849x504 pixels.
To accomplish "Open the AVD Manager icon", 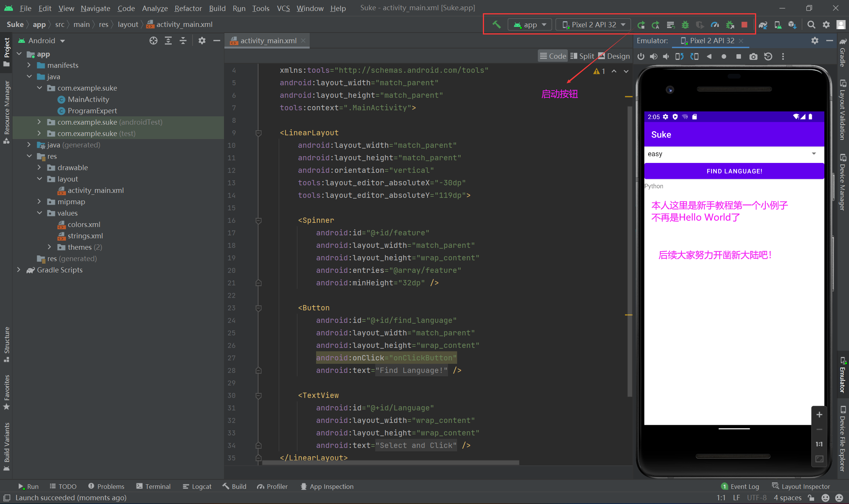I will tap(778, 24).
